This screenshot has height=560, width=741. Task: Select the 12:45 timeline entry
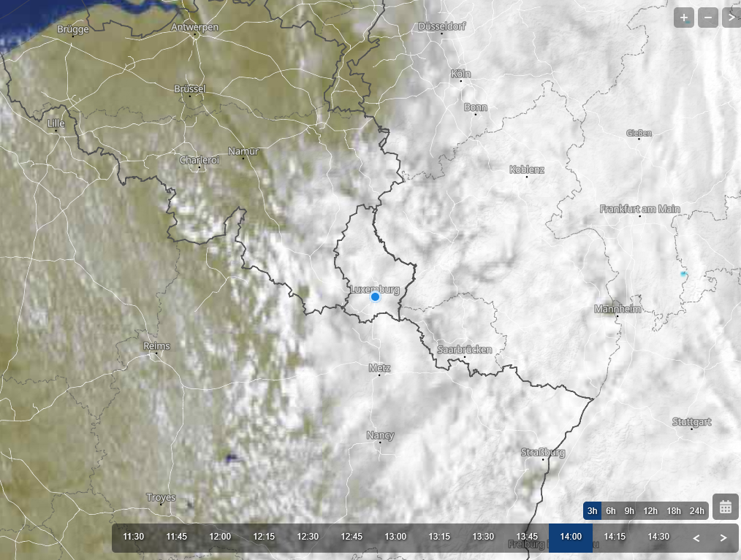click(351, 537)
